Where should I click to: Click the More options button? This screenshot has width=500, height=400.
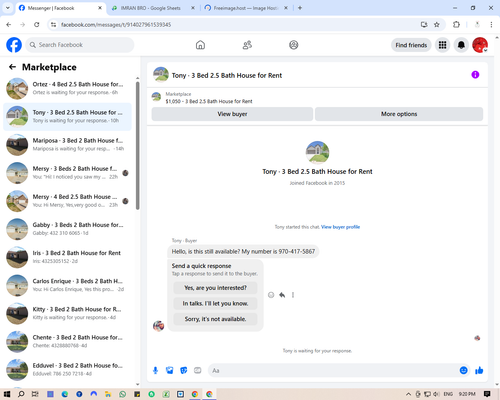tap(399, 114)
